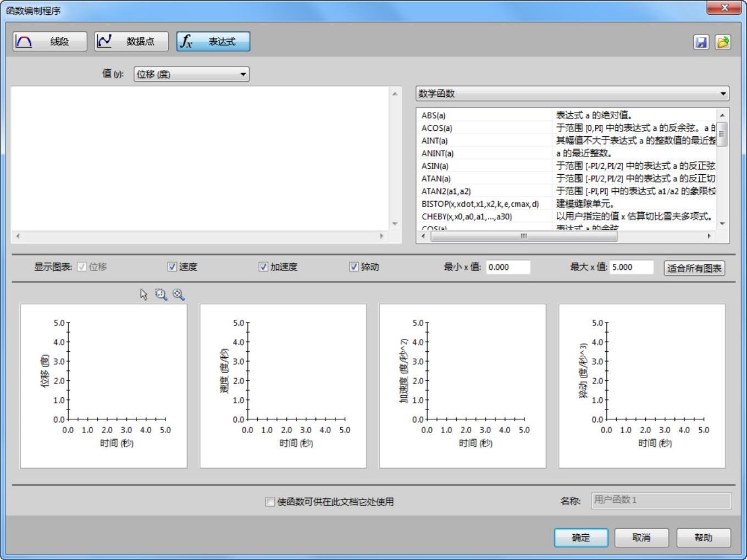Select the zoom in/out magnifier tool
The image size is (747, 560).
pyautogui.click(x=178, y=295)
